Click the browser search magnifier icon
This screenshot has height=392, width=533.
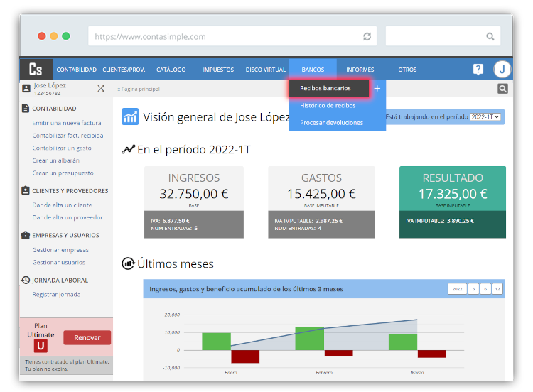[490, 36]
